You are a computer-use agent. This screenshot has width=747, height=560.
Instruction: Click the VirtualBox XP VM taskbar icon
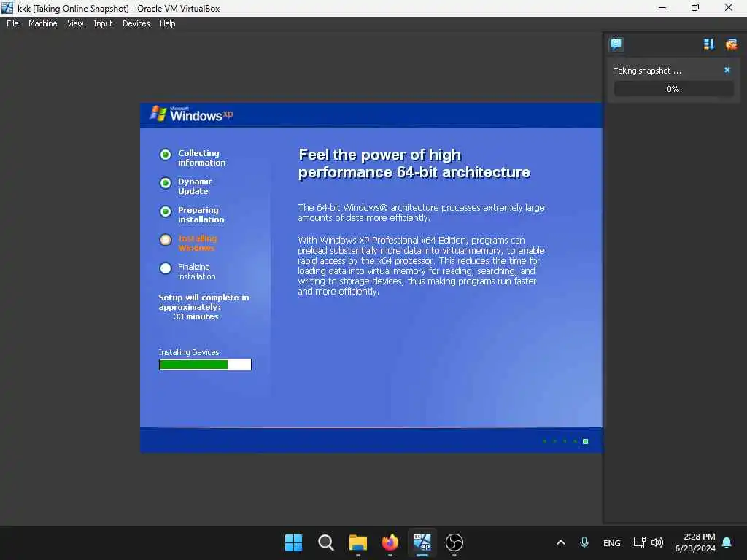tap(422, 542)
